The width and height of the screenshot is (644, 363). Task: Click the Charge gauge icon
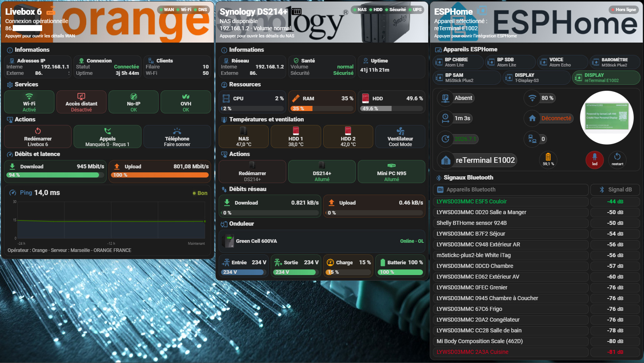330,262
